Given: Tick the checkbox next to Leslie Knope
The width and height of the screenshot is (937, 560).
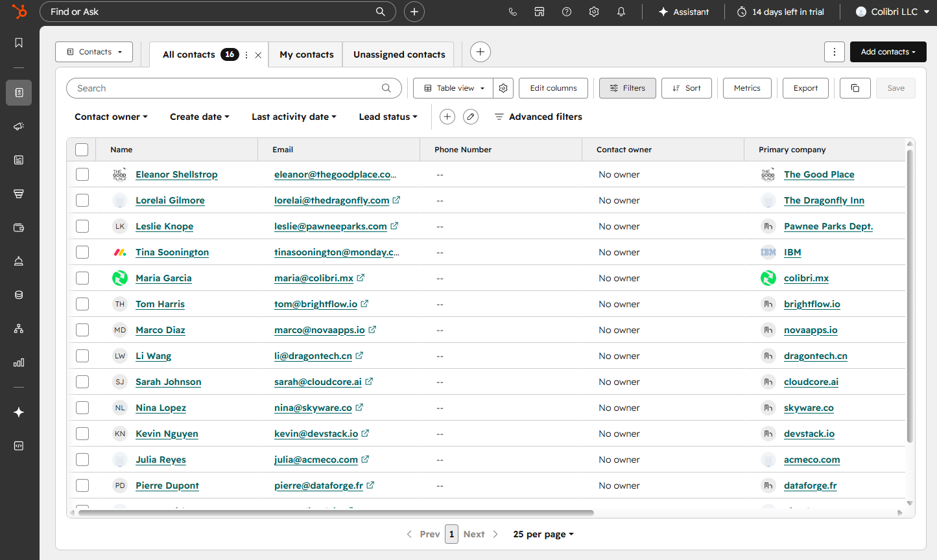Looking at the screenshot, I should coord(82,226).
